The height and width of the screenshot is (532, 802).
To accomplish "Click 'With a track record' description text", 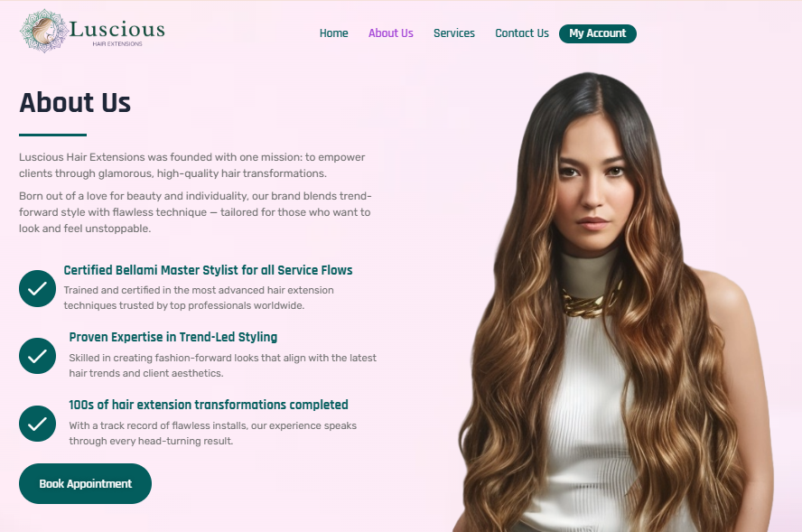I will point(213,434).
